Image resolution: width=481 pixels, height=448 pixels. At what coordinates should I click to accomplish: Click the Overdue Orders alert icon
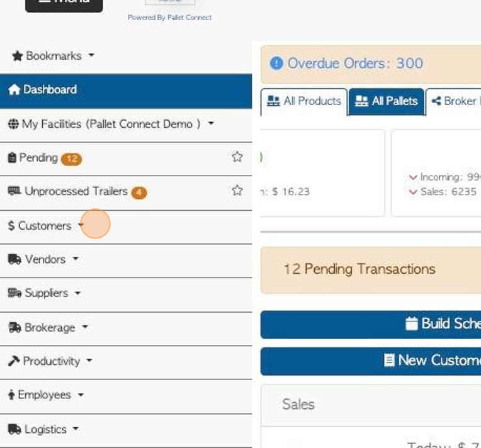point(276,64)
